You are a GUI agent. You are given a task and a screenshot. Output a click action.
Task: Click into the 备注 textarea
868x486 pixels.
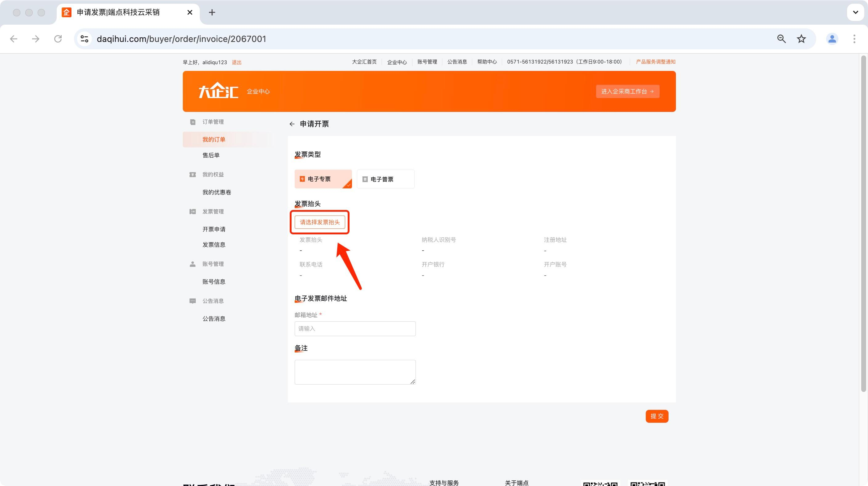[x=355, y=372]
